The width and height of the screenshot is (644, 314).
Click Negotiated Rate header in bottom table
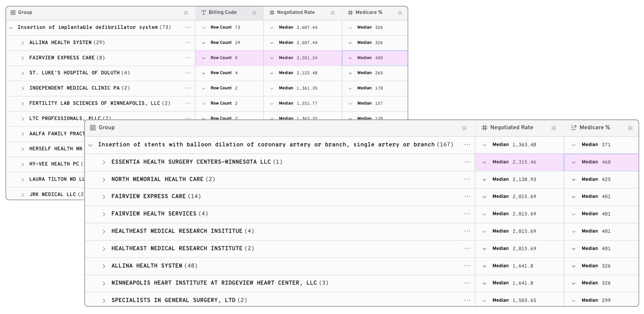click(511, 128)
